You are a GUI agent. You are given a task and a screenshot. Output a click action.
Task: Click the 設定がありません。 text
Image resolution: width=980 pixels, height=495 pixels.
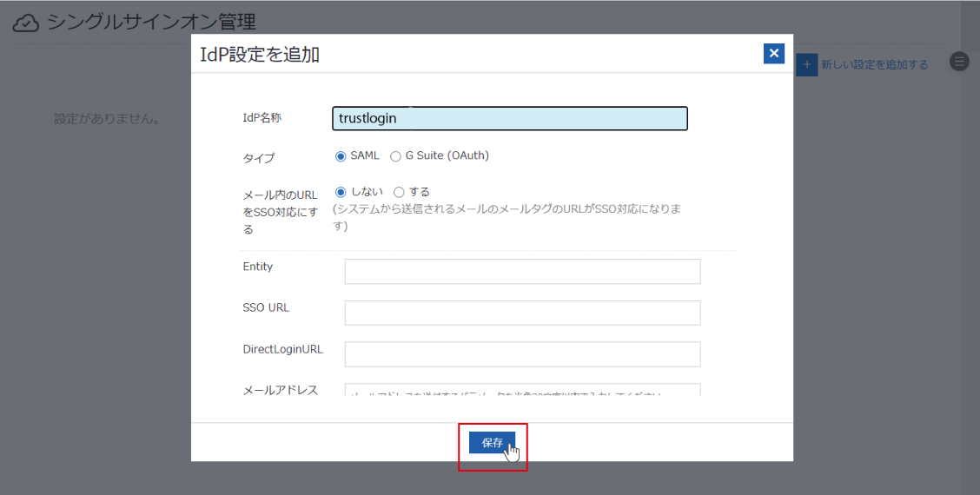point(107,119)
